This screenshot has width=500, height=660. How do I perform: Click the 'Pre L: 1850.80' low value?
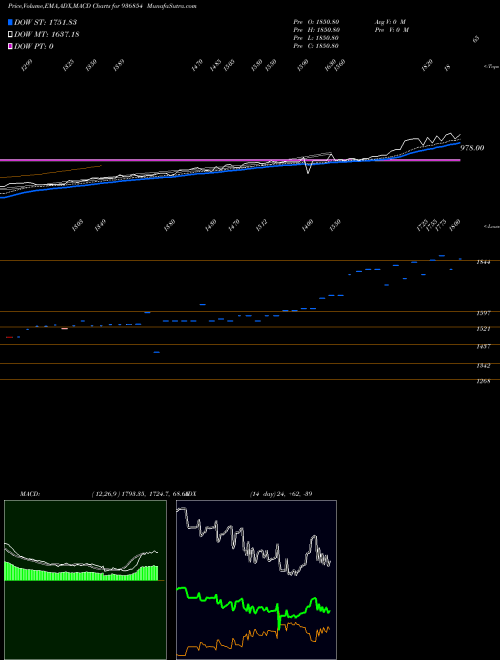(x=316, y=38)
